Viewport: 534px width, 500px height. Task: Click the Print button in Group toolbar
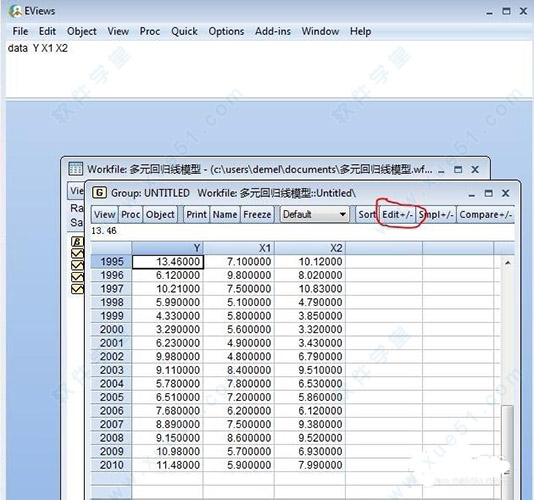197,215
